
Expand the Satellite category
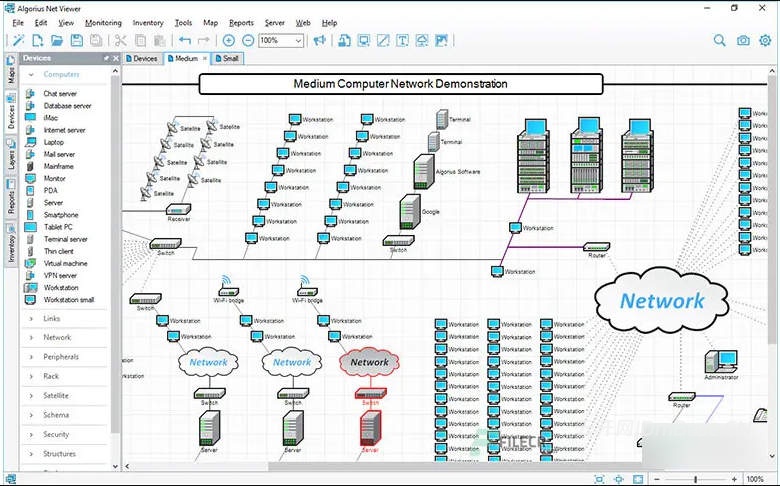[x=31, y=395]
